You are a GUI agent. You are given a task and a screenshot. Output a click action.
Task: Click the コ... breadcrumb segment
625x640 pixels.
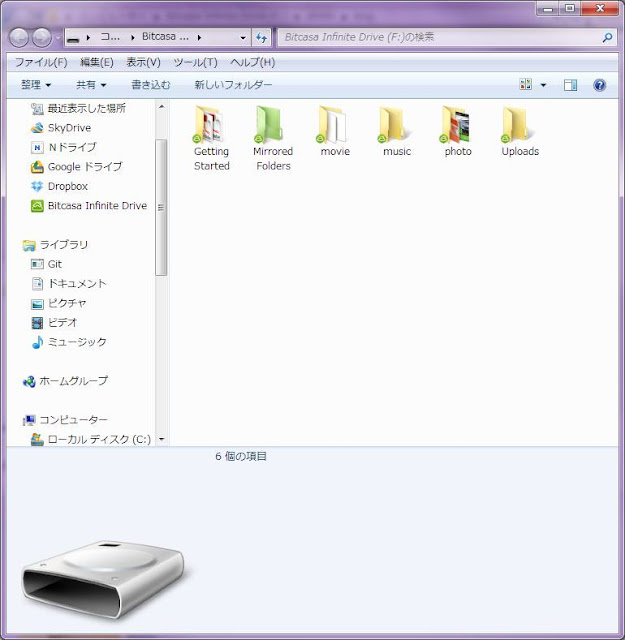tap(110, 37)
